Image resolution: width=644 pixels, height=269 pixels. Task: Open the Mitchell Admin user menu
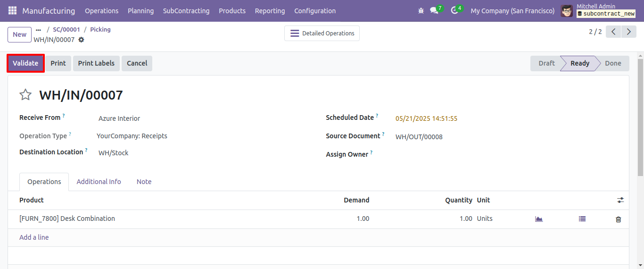click(598, 10)
